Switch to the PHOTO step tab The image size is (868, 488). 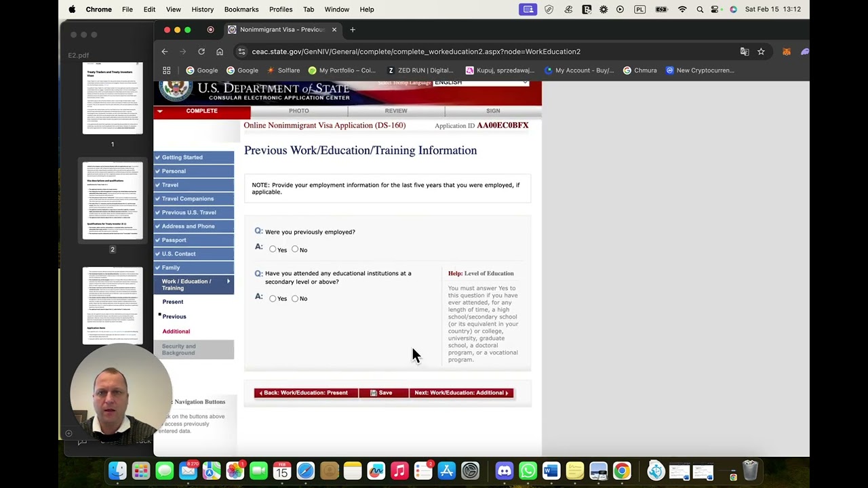click(x=299, y=110)
